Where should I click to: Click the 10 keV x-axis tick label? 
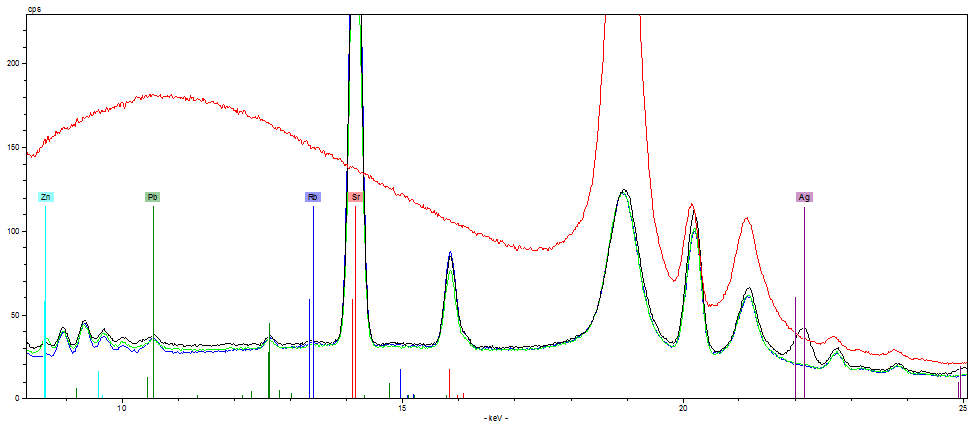(x=122, y=408)
